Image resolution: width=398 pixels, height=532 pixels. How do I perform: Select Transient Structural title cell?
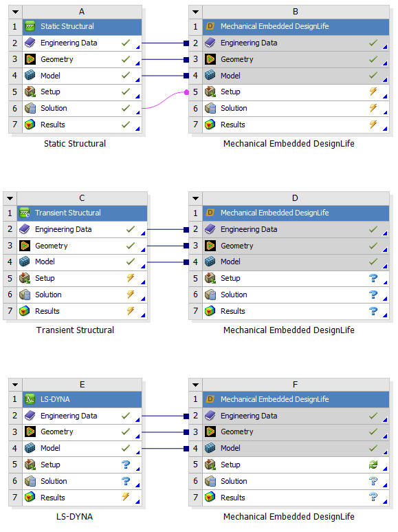click(x=82, y=213)
